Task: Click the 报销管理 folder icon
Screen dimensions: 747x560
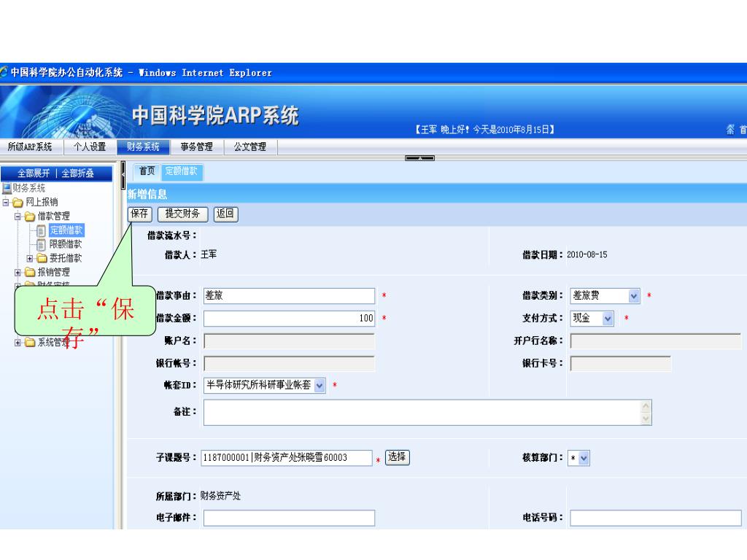Action: point(30,273)
